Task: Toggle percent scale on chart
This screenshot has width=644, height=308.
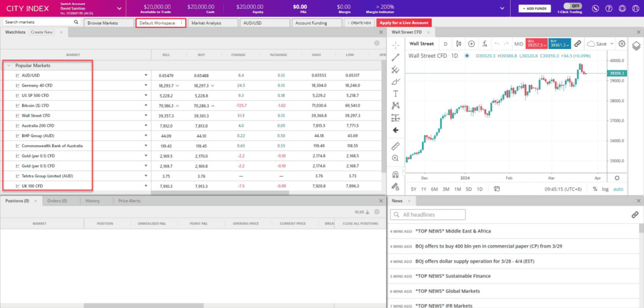Action: [x=595, y=189]
